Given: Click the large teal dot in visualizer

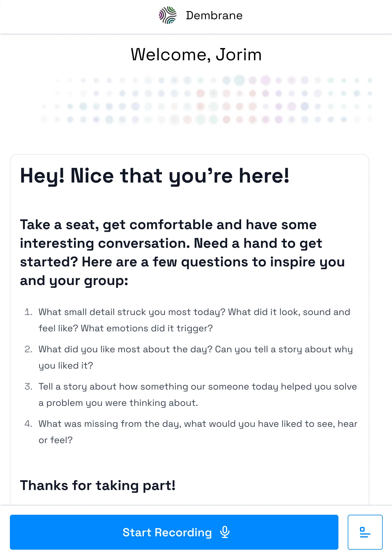Looking at the screenshot, I should [239, 80].
